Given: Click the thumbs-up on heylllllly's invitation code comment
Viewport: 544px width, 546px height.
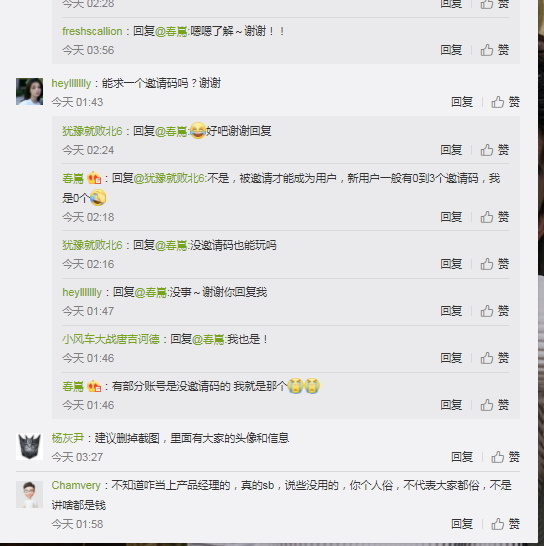Looking at the screenshot, I should tap(505, 102).
